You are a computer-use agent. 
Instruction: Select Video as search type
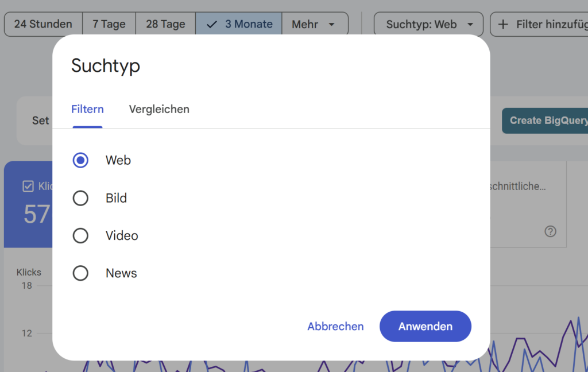pos(80,235)
